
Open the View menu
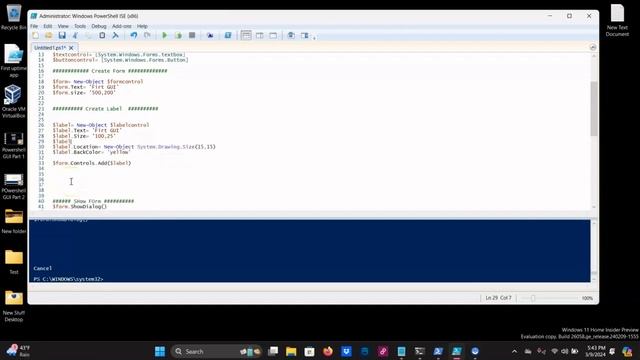(63, 26)
